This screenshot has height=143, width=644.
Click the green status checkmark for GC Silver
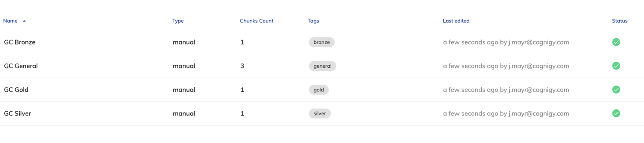(x=616, y=113)
